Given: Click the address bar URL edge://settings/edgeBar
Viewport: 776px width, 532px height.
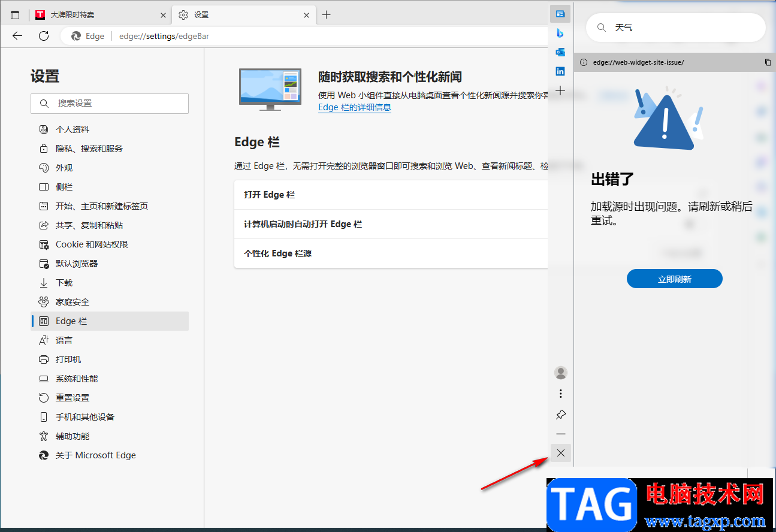Looking at the screenshot, I should click(x=164, y=36).
